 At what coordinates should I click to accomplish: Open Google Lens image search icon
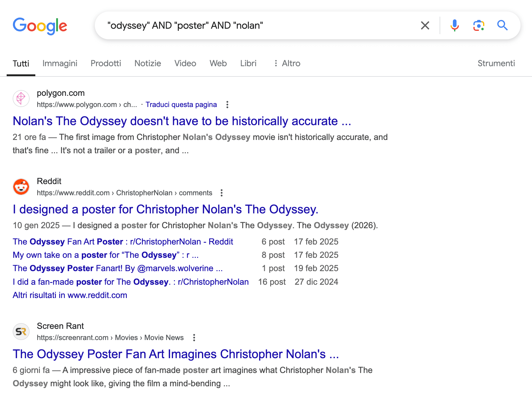click(479, 25)
